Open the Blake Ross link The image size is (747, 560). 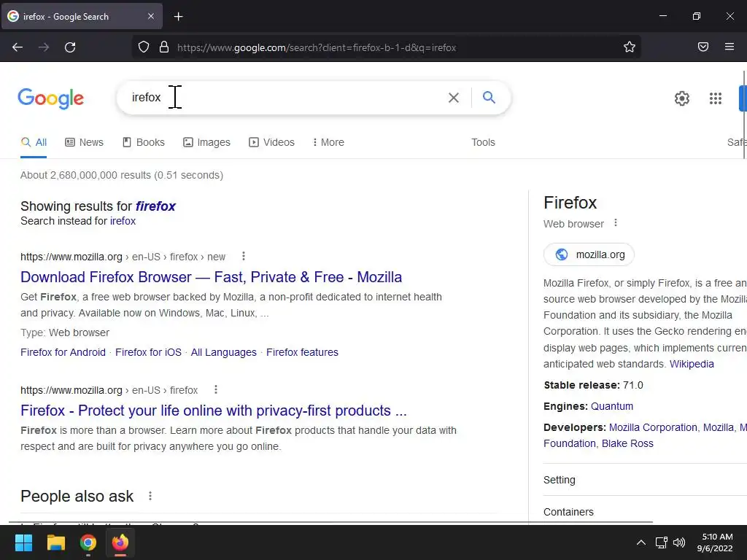click(627, 444)
